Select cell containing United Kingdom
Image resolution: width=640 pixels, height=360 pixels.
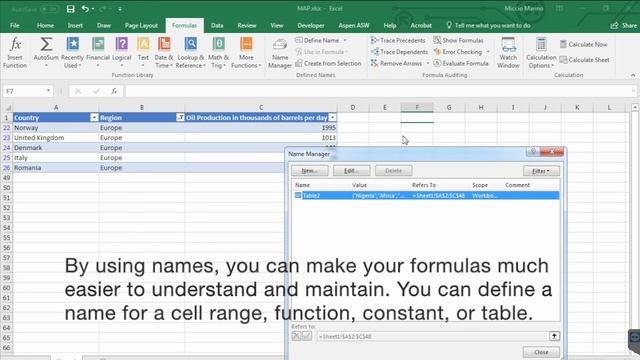click(56, 138)
